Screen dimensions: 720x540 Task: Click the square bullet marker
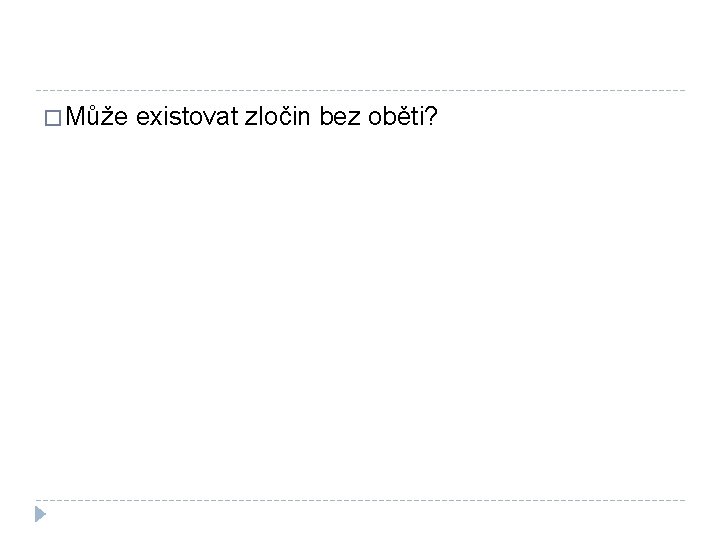coord(52,122)
